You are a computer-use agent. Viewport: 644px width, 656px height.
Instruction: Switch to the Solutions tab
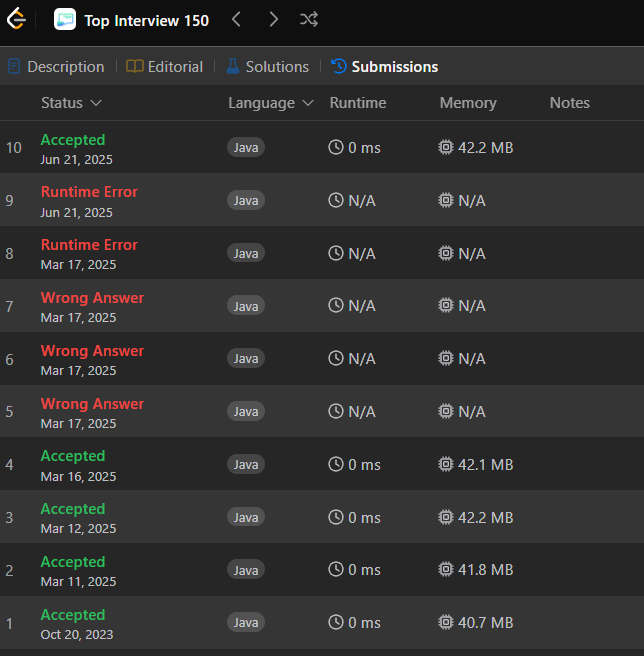click(x=267, y=67)
